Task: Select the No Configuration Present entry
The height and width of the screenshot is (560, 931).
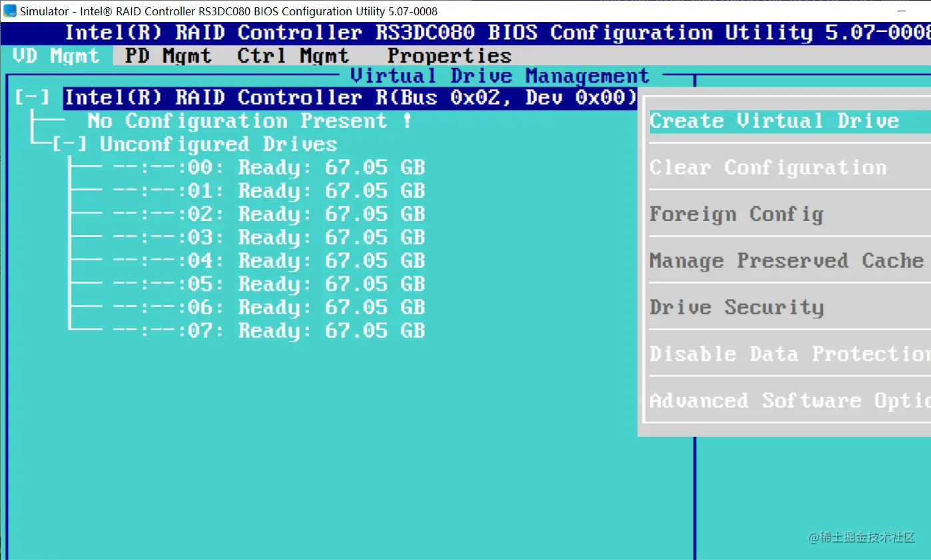Action: tap(250, 121)
